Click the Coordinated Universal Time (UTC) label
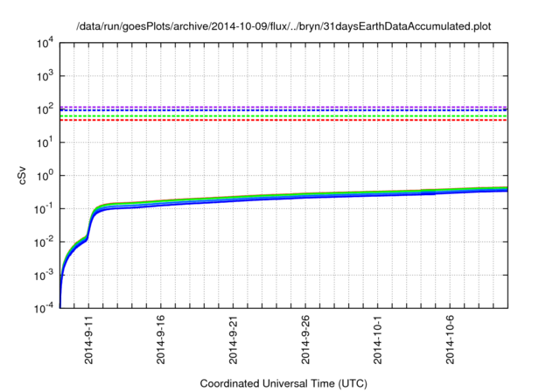 [283, 383]
